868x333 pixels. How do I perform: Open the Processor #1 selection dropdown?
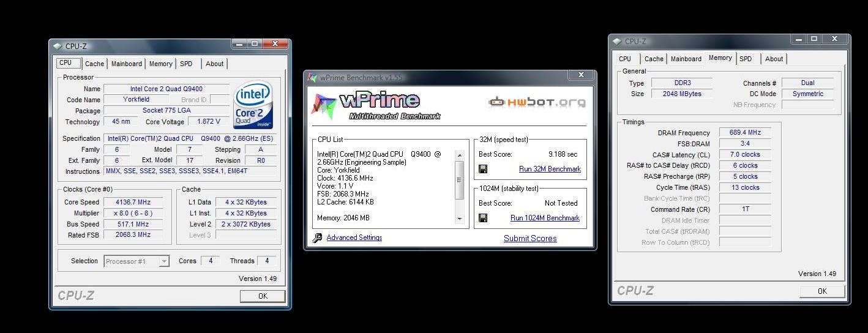pos(136,261)
